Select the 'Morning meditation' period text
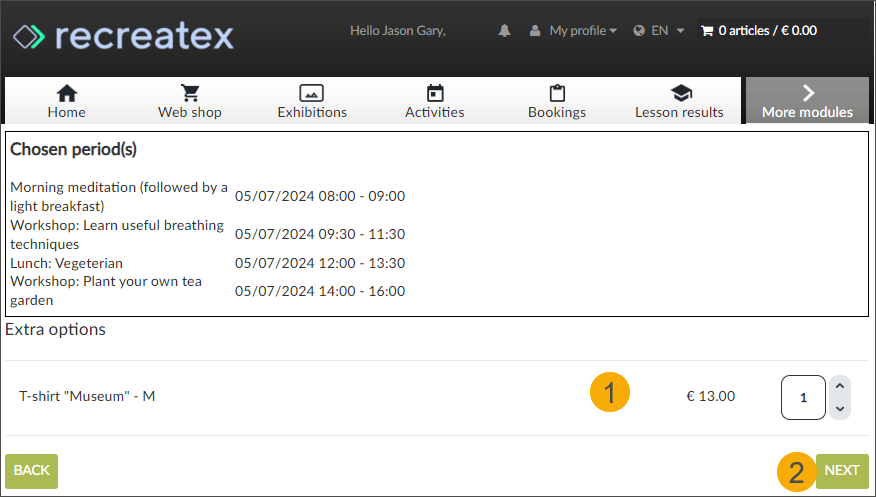Viewport: 876px width, 497px height. coord(119,197)
